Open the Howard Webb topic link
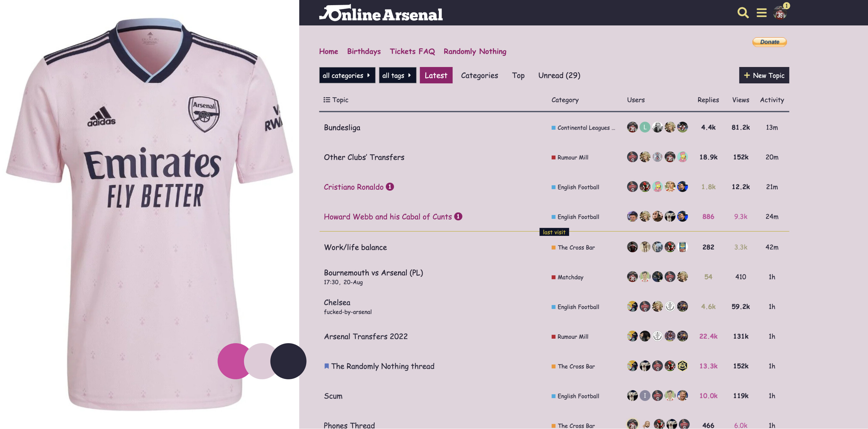 388,216
